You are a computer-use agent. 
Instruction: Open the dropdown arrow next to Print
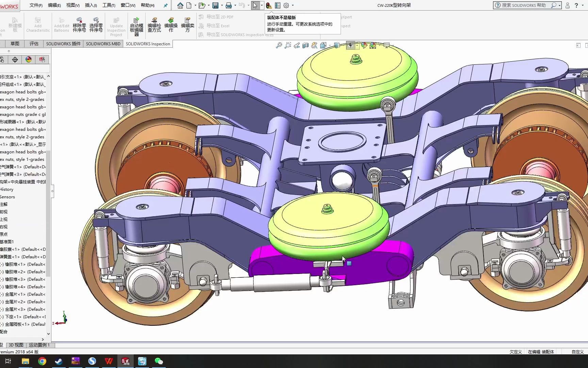(x=235, y=5)
